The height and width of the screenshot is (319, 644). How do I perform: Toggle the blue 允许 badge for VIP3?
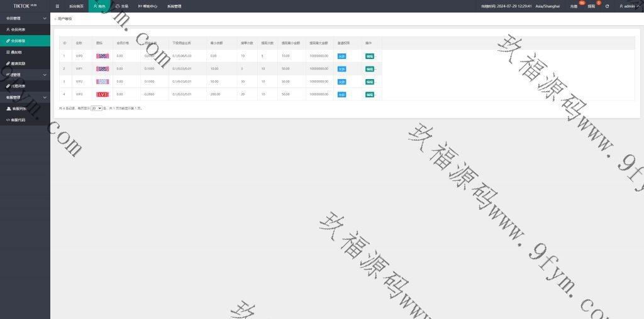click(341, 94)
